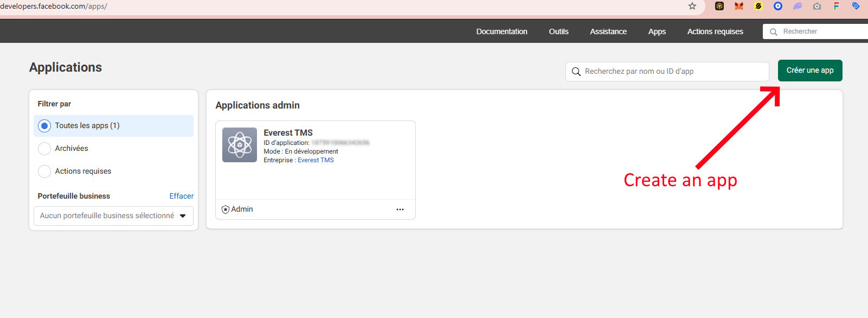Click the Créer une app button

pyautogui.click(x=810, y=71)
